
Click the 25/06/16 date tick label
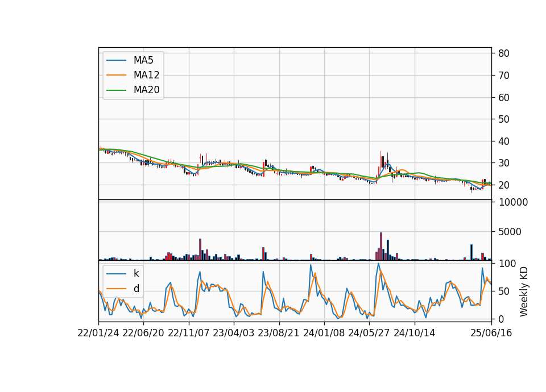coord(491,333)
